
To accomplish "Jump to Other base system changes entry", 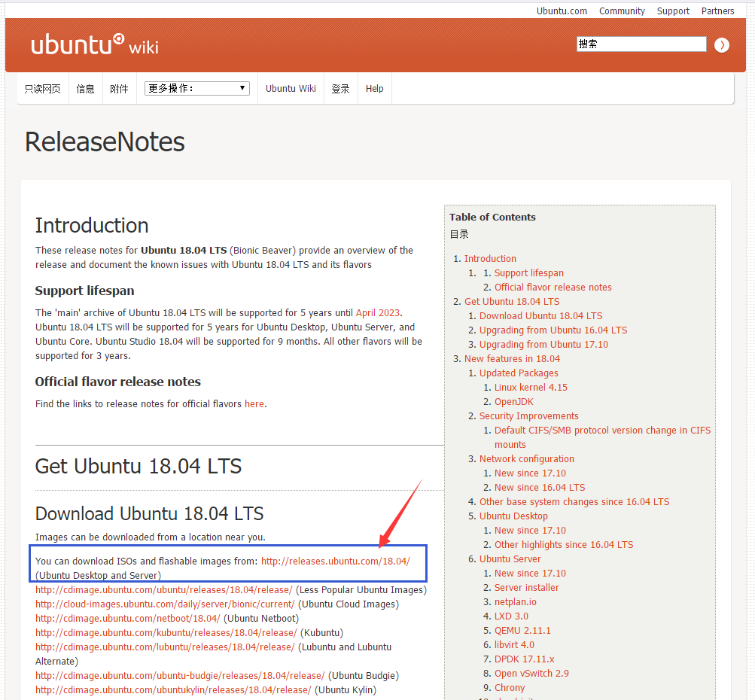I will pyautogui.click(x=574, y=501).
